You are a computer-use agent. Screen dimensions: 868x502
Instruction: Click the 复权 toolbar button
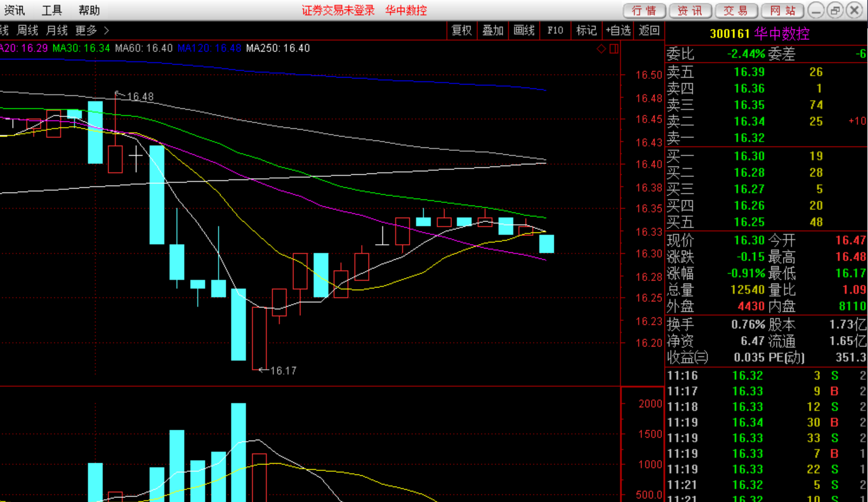tap(462, 31)
